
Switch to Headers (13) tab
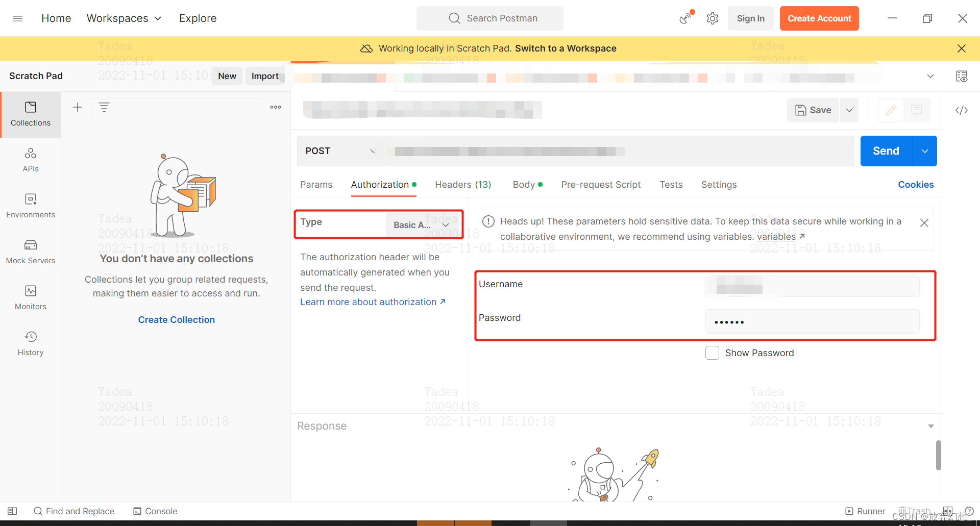(463, 185)
